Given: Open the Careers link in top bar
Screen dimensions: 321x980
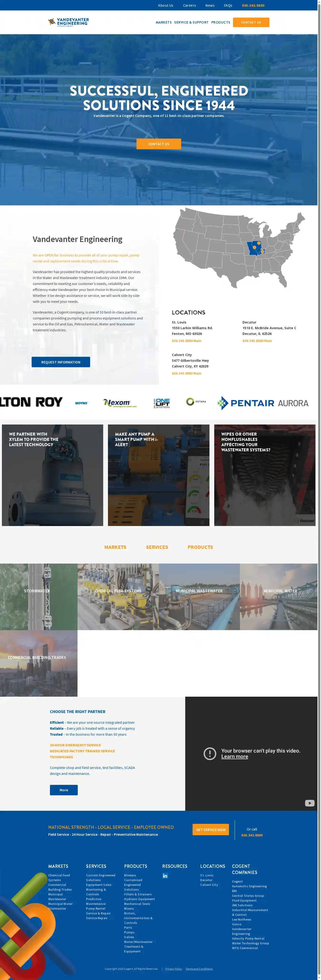Looking at the screenshot, I should 189,5.
